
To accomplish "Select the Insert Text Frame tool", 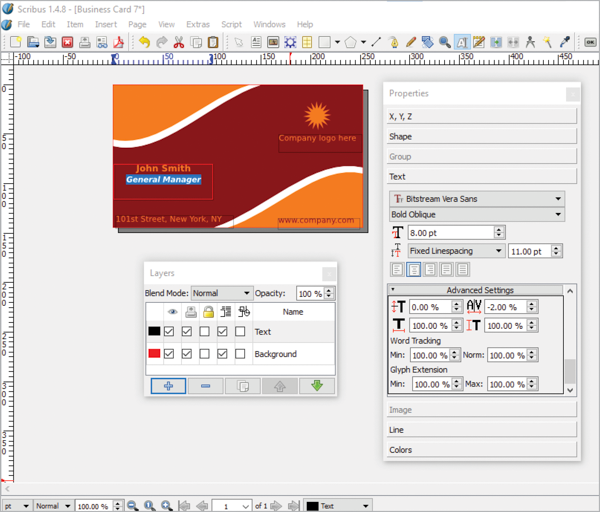I will tap(256, 42).
